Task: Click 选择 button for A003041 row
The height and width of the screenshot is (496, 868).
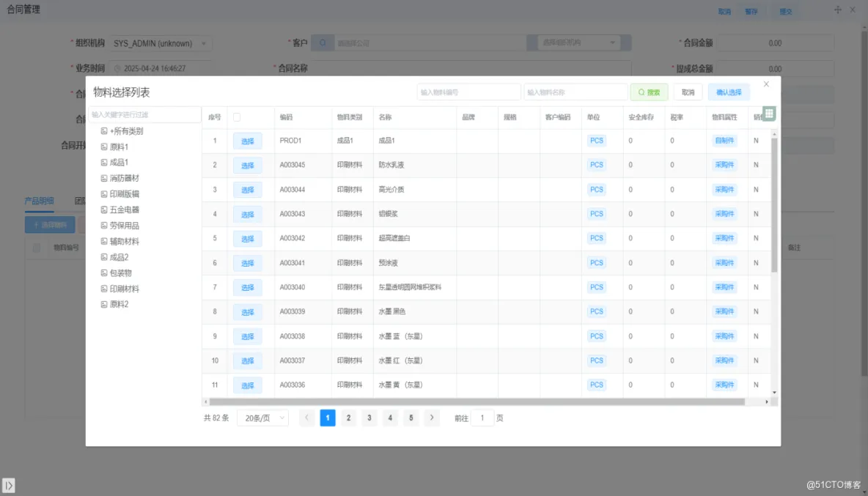Action: click(248, 263)
